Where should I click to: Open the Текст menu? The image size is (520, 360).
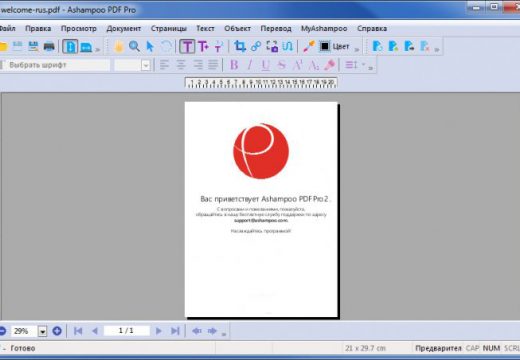point(205,28)
